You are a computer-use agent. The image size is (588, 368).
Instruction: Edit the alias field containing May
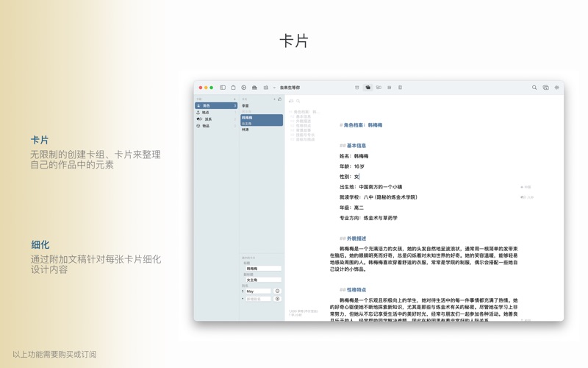pyautogui.click(x=258, y=291)
